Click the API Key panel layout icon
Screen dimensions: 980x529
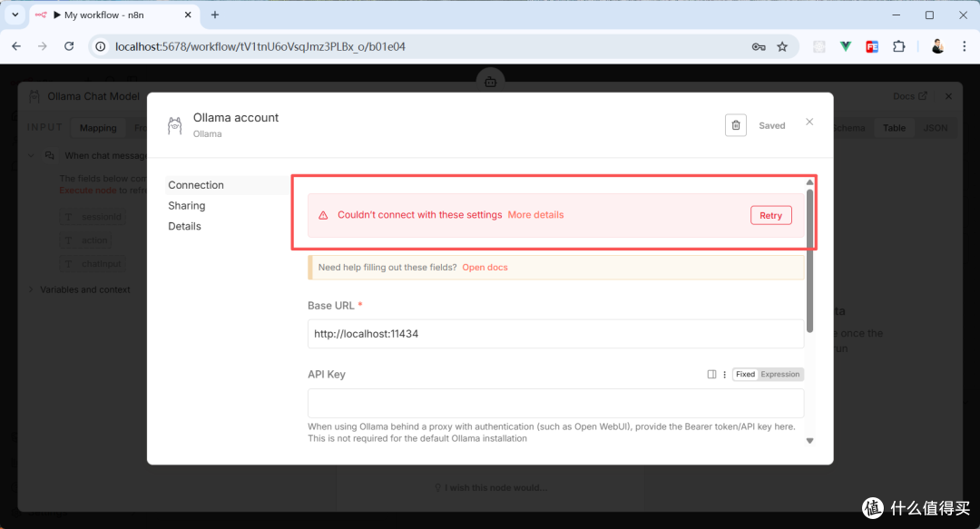point(711,375)
